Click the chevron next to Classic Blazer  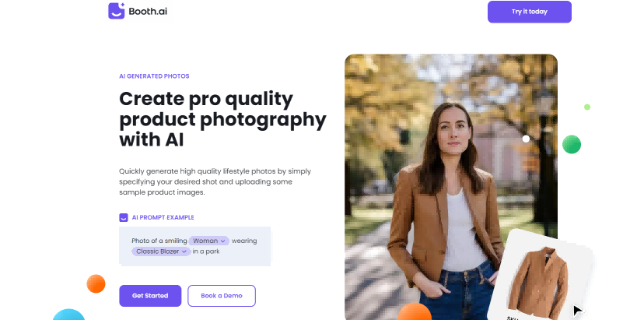click(x=184, y=251)
